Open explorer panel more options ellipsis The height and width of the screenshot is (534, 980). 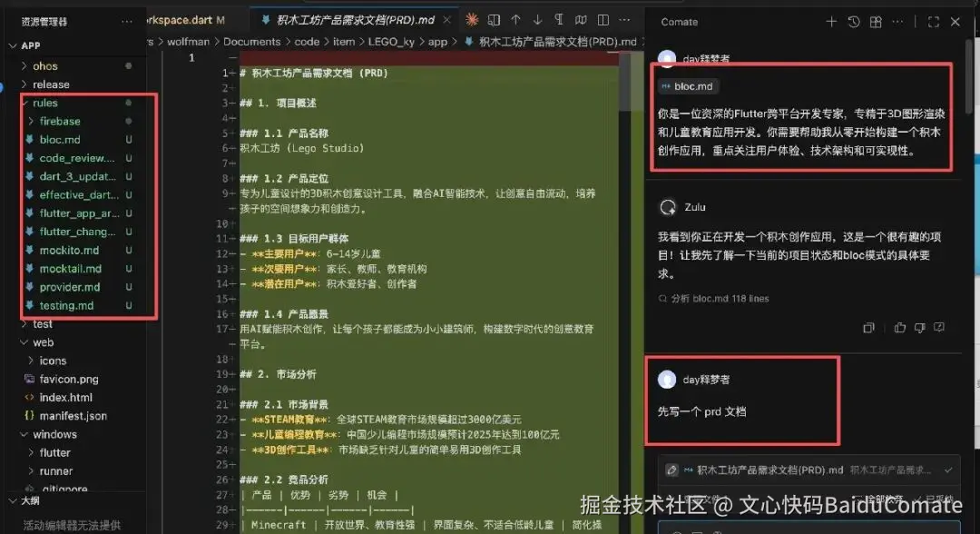tap(127, 21)
